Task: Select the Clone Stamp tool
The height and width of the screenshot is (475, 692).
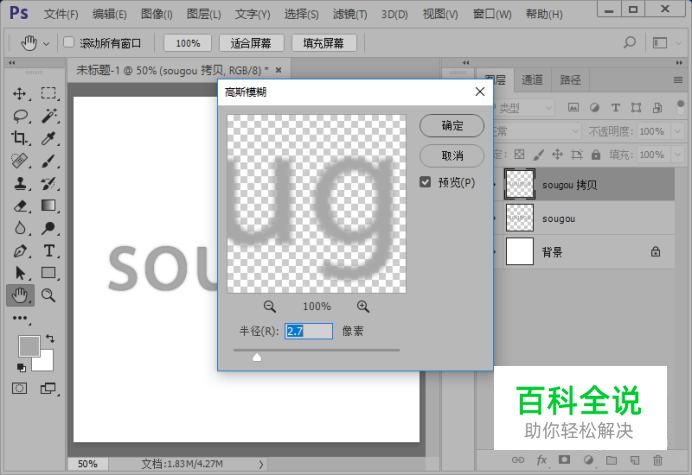Action: [x=19, y=183]
